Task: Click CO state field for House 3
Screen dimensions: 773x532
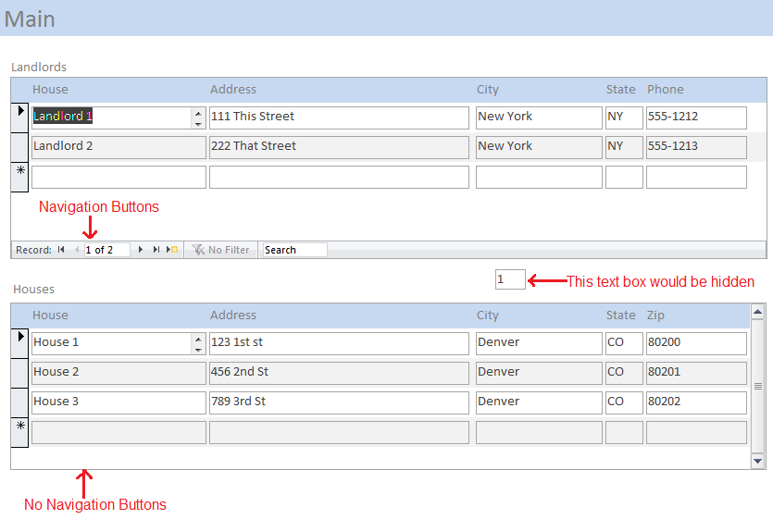Action: click(624, 402)
